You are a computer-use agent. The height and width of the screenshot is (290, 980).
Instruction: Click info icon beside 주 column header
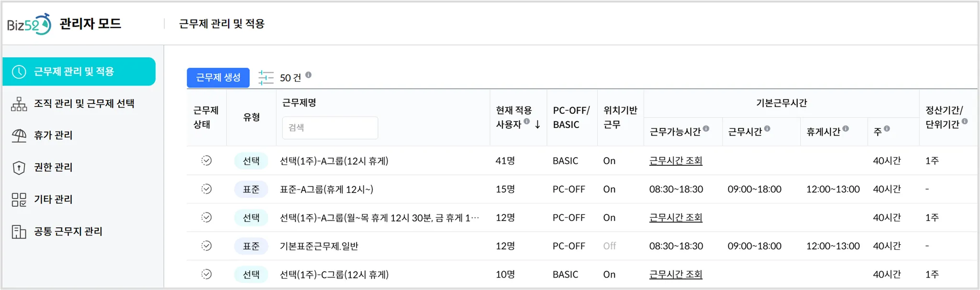pos(887,129)
